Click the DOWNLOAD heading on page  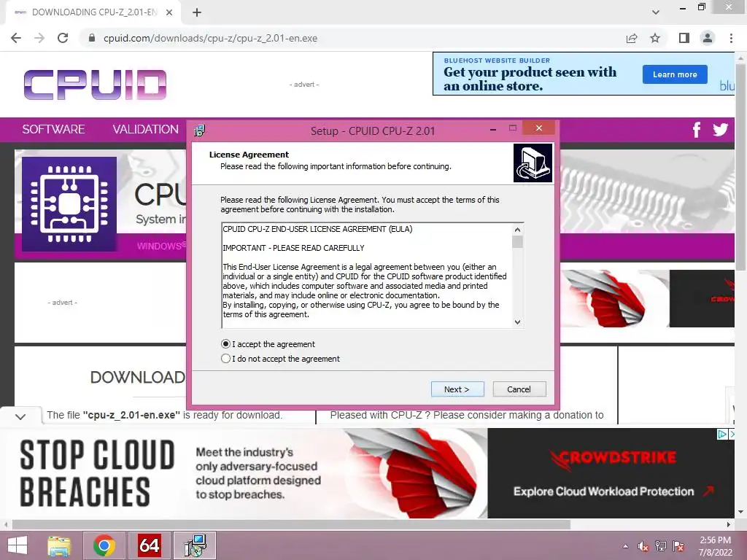[x=138, y=377]
